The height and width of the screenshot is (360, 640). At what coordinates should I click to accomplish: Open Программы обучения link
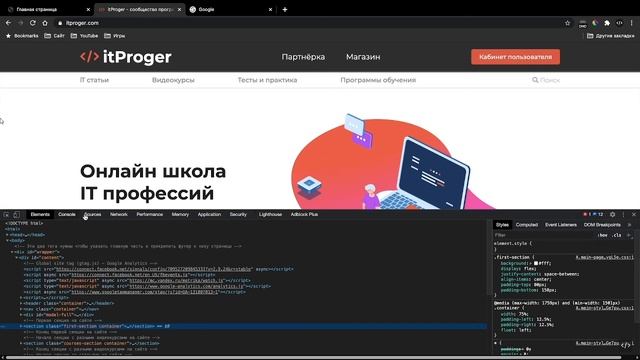pos(378,80)
